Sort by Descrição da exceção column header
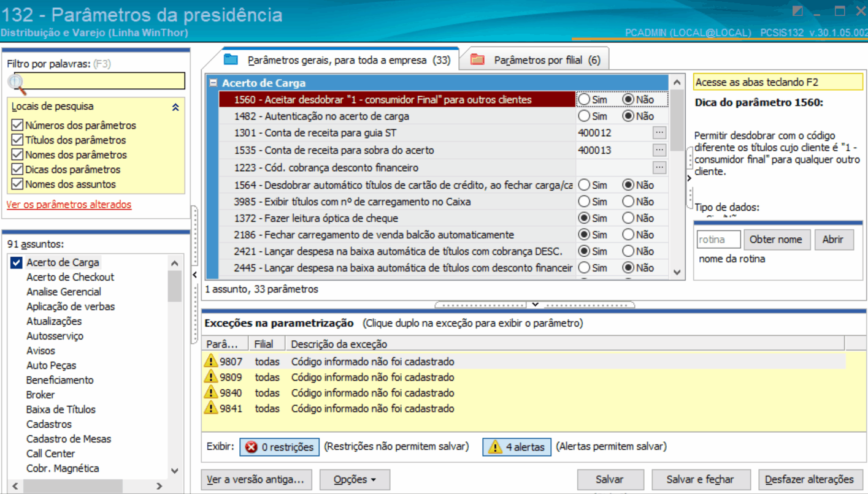This screenshot has width=868, height=494. coord(564,344)
